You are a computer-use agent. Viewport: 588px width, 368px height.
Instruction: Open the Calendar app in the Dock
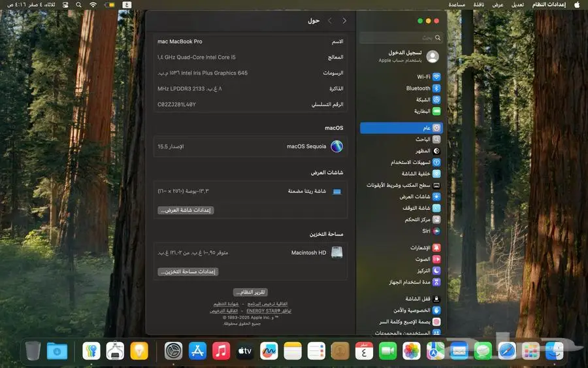pyautogui.click(x=364, y=351)
